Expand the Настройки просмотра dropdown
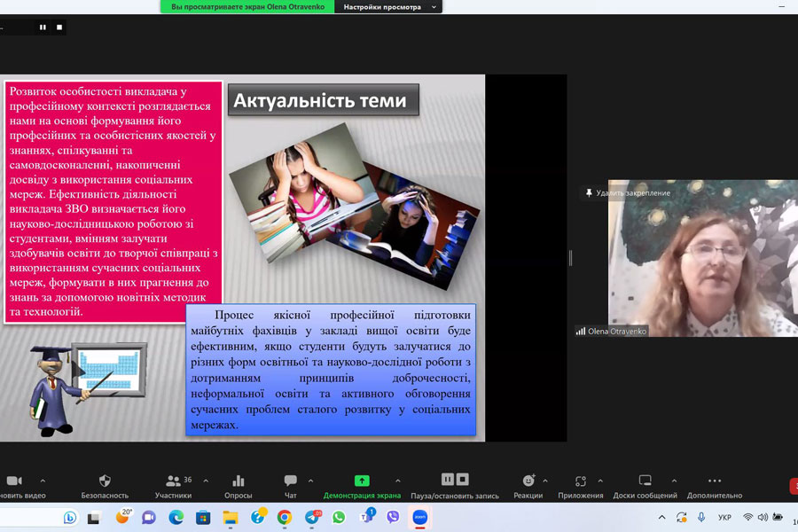798x532 pixels. (x=388, y=6)
